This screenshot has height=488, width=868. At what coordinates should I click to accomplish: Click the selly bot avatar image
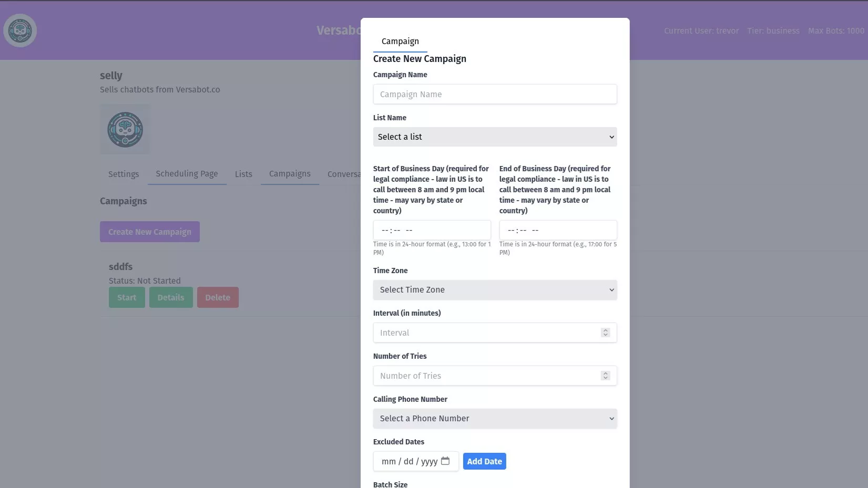125,129
